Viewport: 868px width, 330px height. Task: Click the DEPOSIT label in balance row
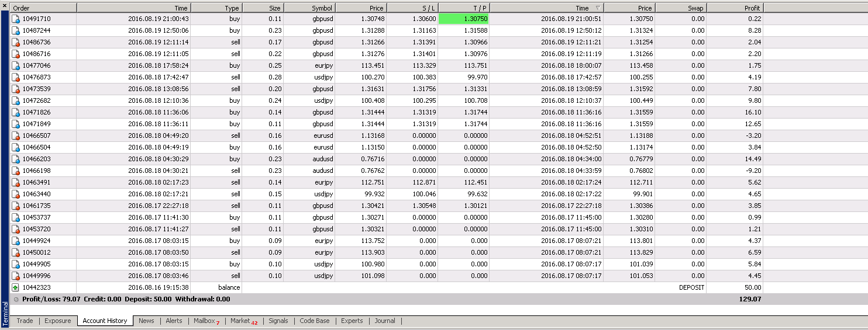[x=691, y=287]
